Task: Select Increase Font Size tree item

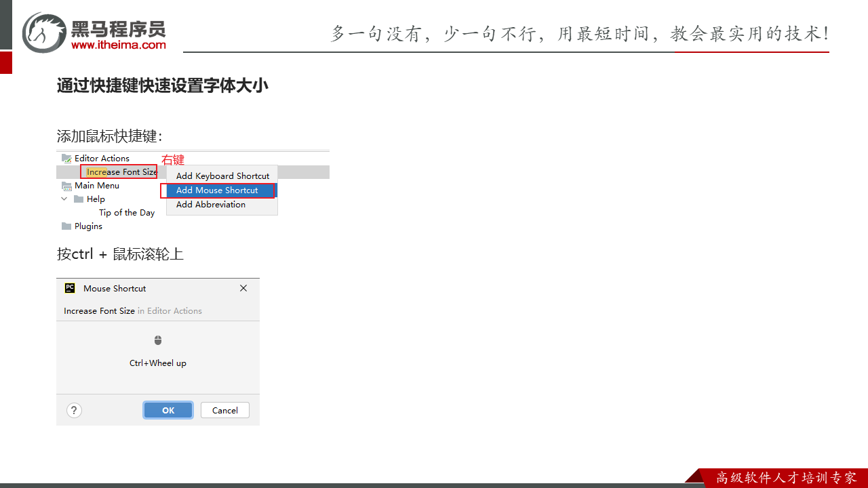Action: click(x=121, y=172)
